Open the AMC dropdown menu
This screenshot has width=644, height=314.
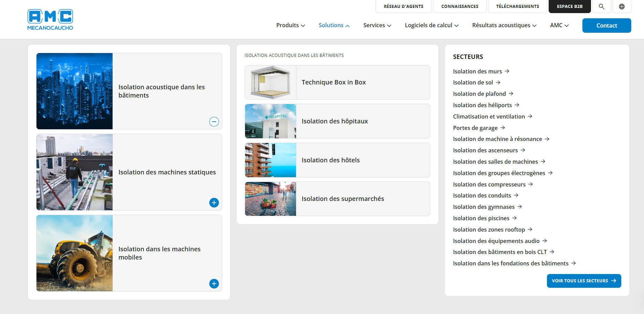[x=559, y=25]
